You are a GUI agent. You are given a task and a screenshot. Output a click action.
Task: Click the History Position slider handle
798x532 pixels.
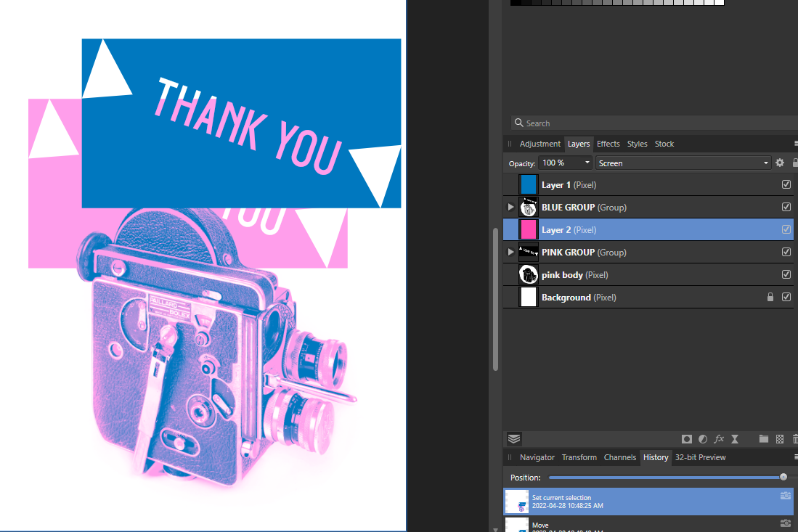pos(783,477)
